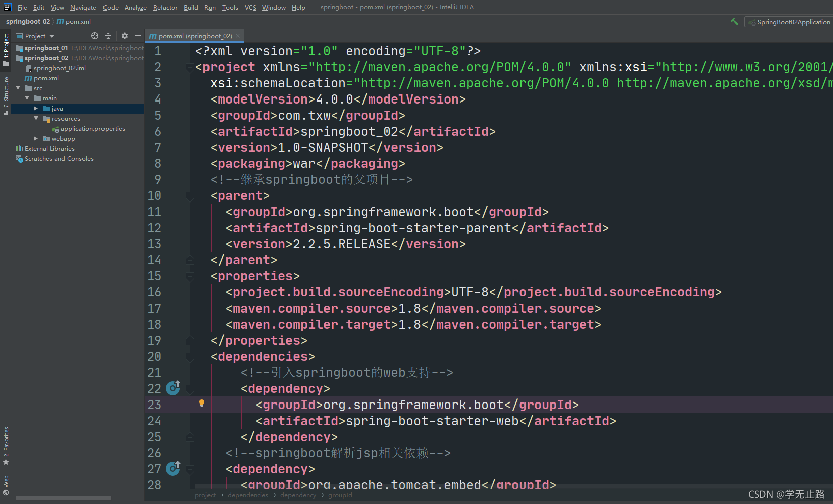833x504 pixels.
Task: Collapse the properties block fold on line 15
Action: pyautogui.click(x=190, y=276)
